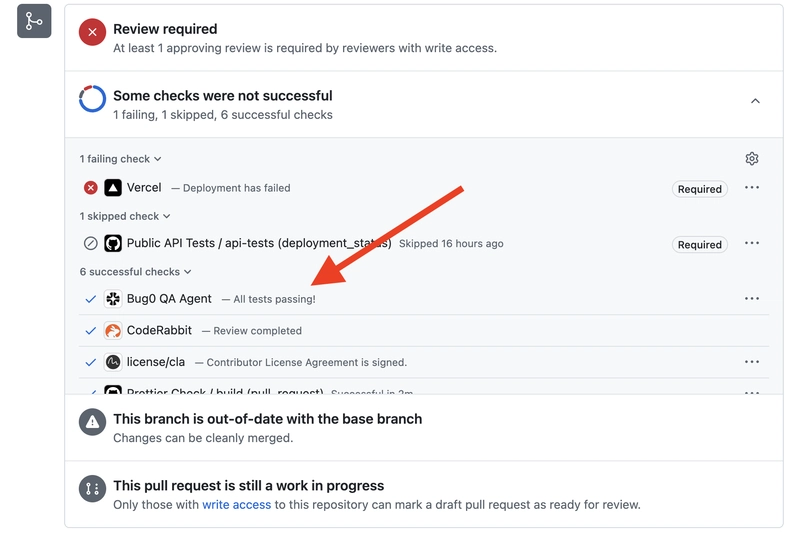Open the three-dot menu for license/cla
The height and width of the screenshot is (537, 800).
tap(752, 362)
